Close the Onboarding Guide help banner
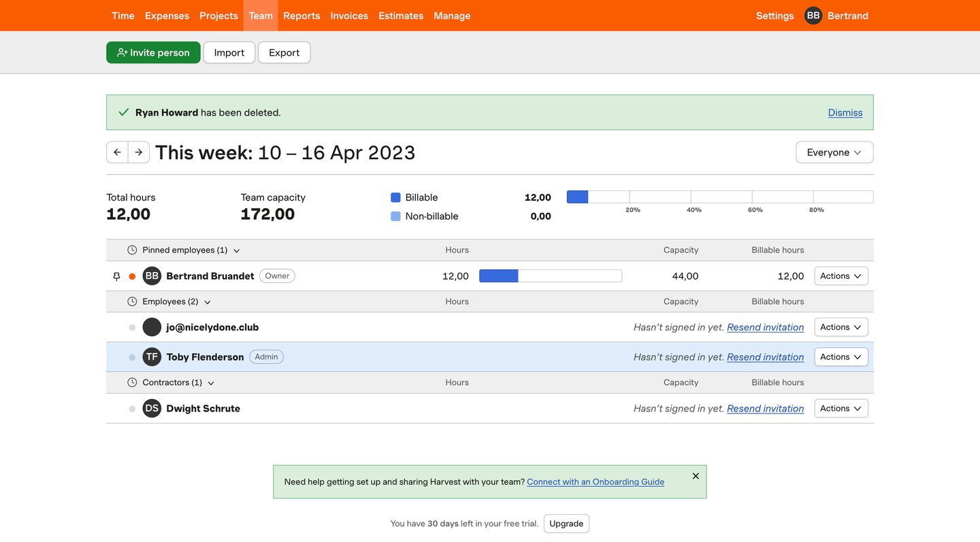This screenshot has width=980, height=542. (696, 476)
